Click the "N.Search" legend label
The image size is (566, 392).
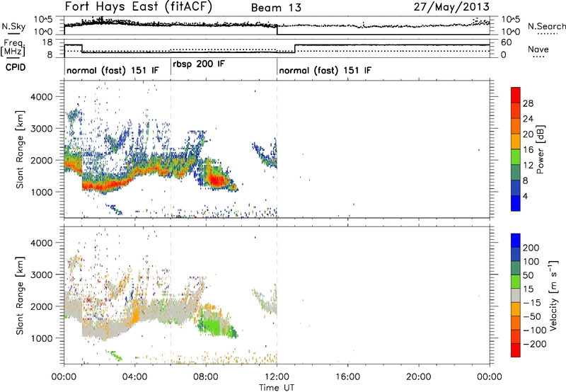pyautogui.click(x=546, y=26)
